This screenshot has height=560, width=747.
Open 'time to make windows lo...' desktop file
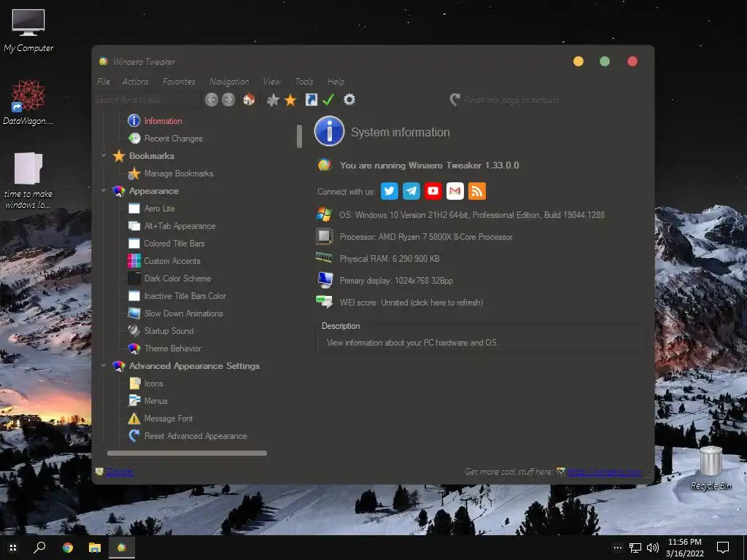(28, 181)
